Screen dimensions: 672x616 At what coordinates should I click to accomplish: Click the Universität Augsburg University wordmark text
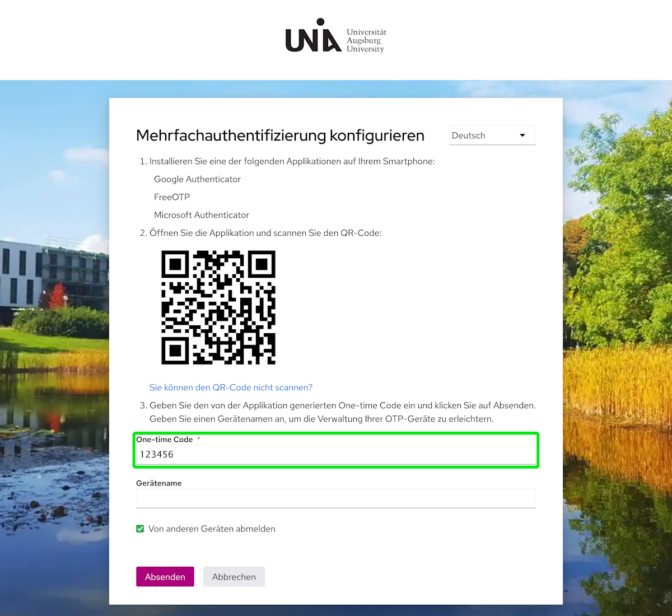pyautogui.click(x=366, y=40)
